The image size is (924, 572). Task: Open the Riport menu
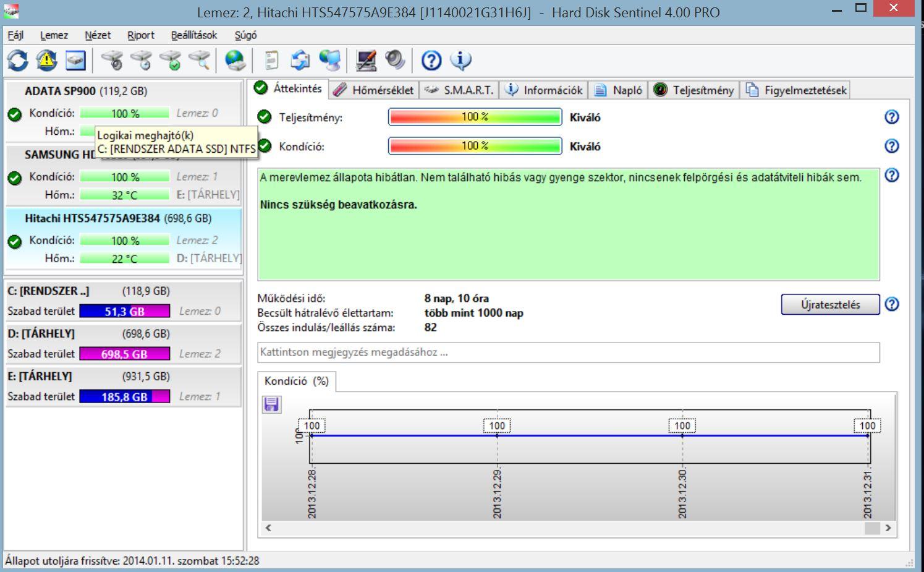(x=141, y=35)
